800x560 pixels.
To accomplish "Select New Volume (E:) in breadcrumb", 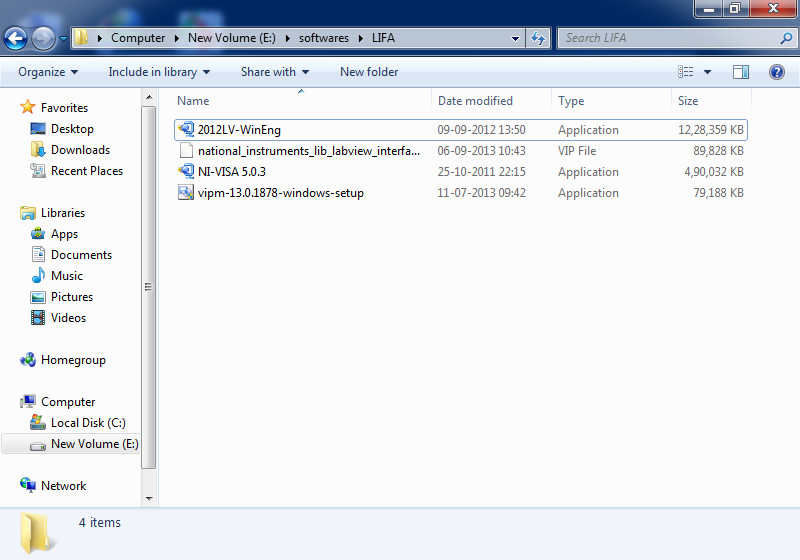I will pos(232,38).
